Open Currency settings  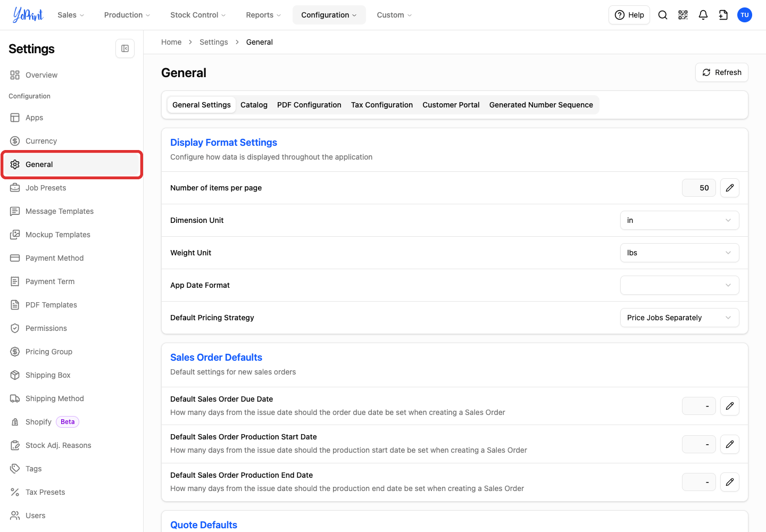point(72,141)
